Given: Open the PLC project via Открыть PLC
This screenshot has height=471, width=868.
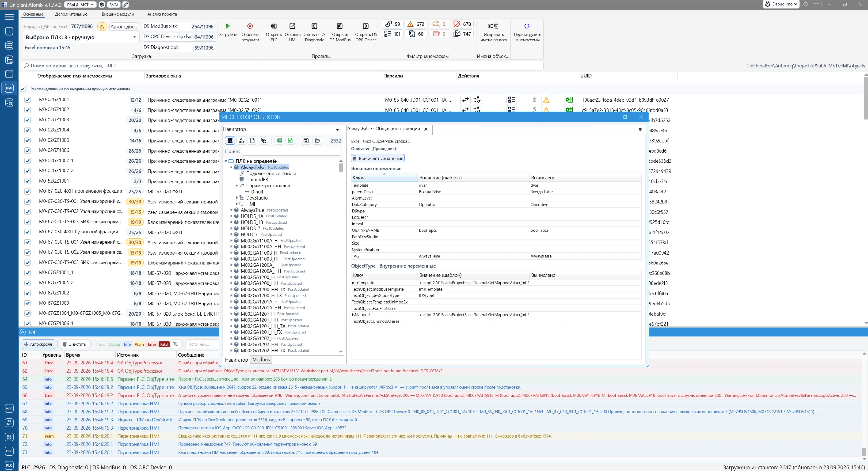Looking at the screenshot, I should click(274, 26).
